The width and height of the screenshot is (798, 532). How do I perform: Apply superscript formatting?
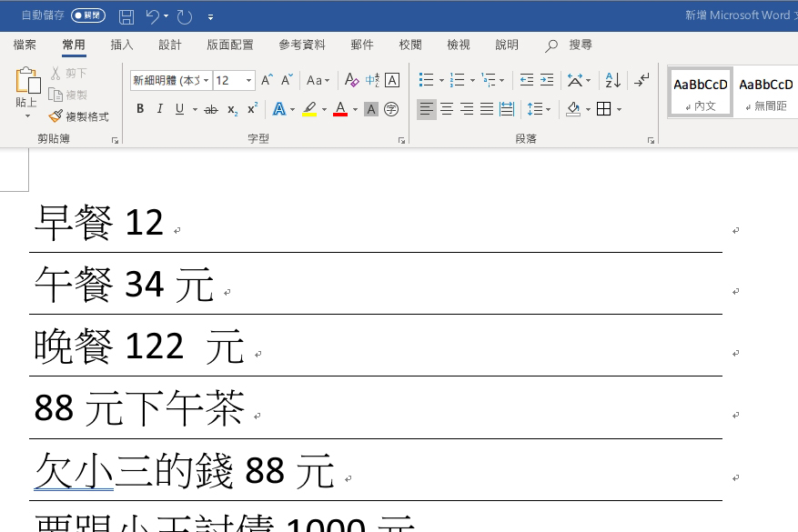click(251, 109)
